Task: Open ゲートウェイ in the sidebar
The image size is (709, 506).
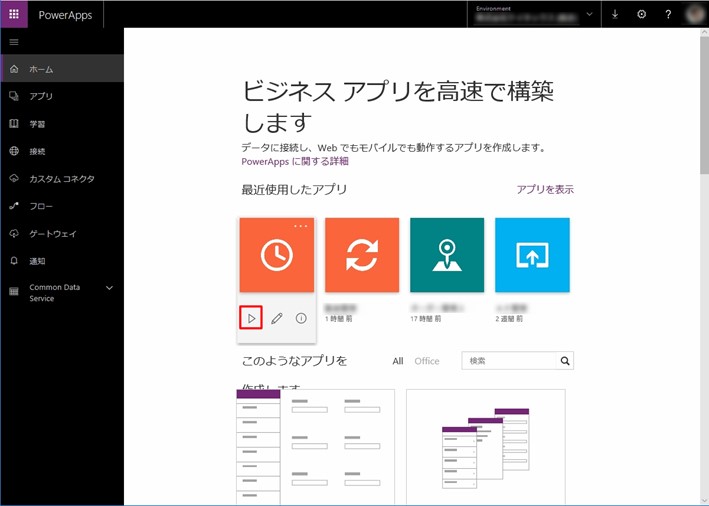Action: (62, 234)
